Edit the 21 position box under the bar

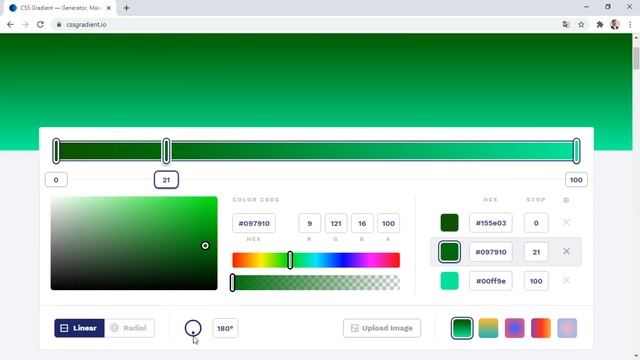click(x=166, y=180)
